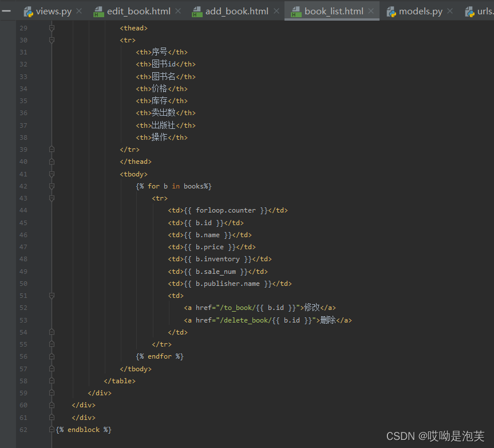Click the b.name template variable
The width and height of the screenshot is (494, 448).
click(208, 235)
